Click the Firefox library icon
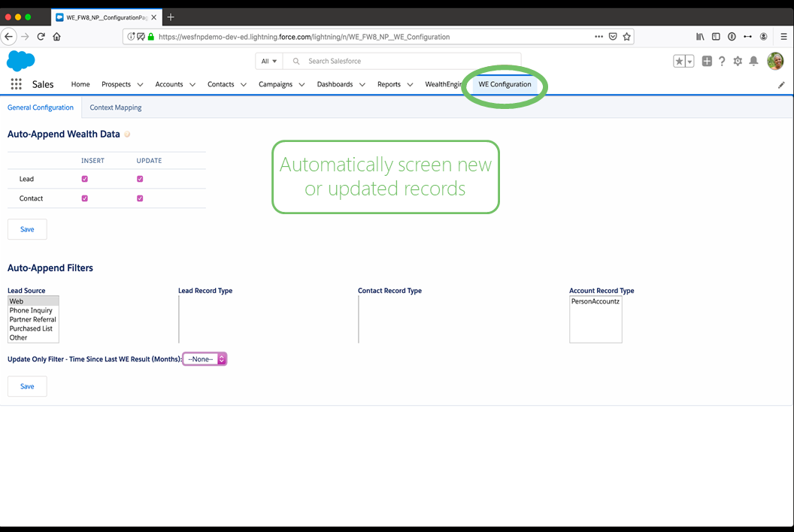794x532 pixels. coord(699,36)
